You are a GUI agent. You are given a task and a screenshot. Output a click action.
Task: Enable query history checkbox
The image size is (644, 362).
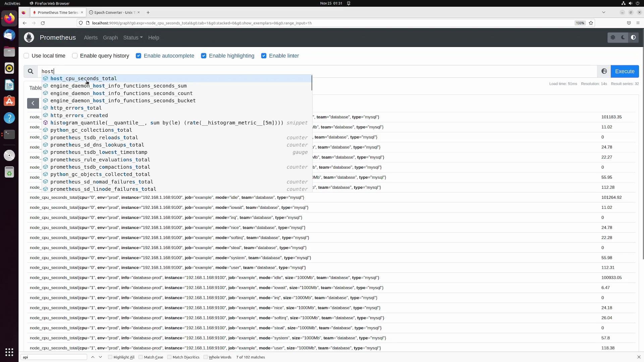point(75,56)
